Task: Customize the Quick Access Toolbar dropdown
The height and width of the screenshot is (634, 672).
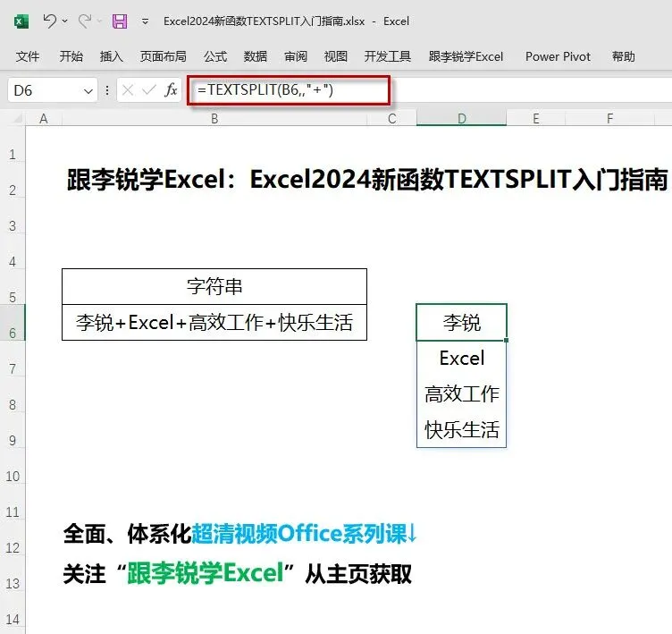Action: point(146,21)
